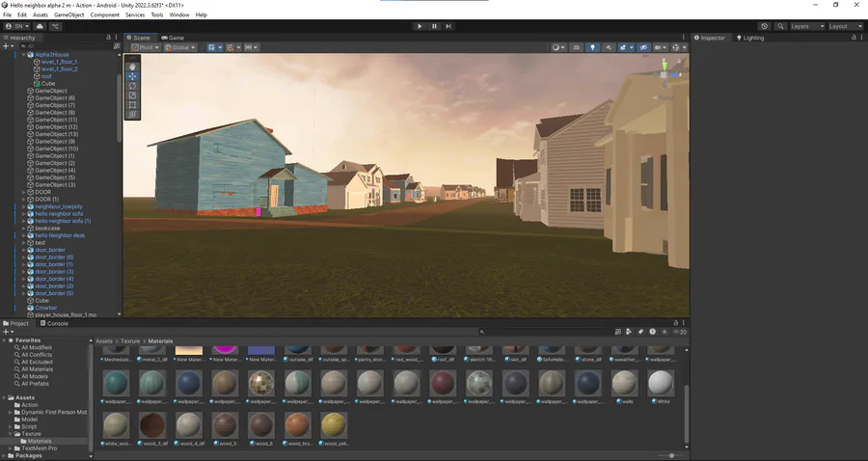Open Scene view three-dot options menu
This screenshot has width=868, height=461.
click(x=683, y=38)
